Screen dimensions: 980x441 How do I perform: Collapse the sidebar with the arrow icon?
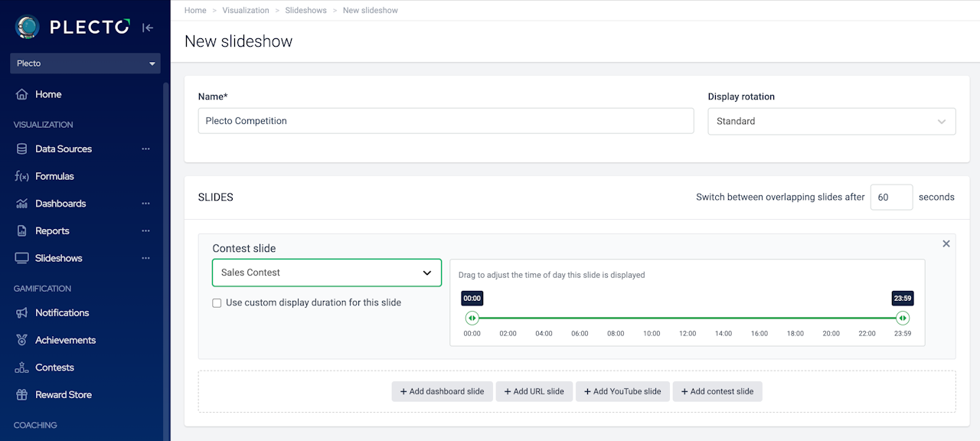148,28
